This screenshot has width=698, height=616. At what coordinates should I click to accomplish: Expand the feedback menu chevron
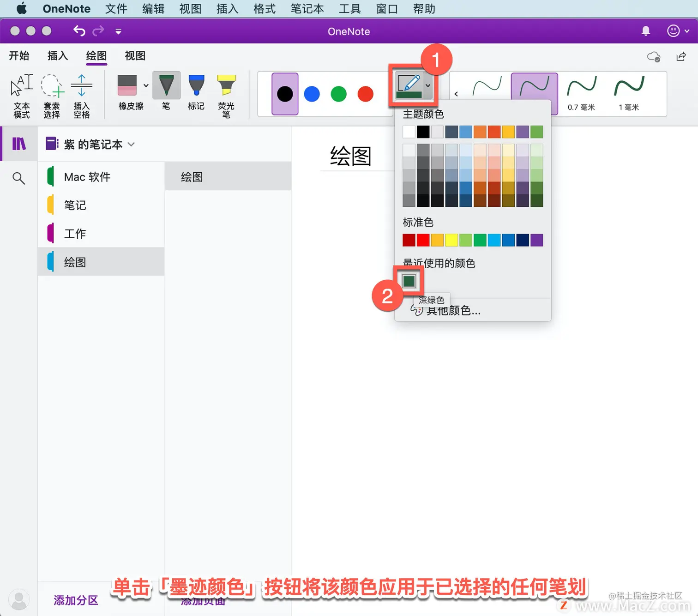(687, 31)
